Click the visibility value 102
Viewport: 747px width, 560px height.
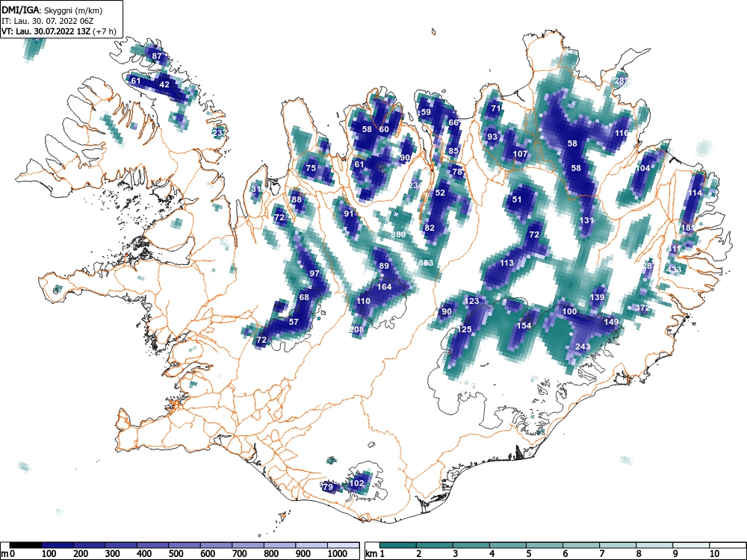(x=356, y=483)
